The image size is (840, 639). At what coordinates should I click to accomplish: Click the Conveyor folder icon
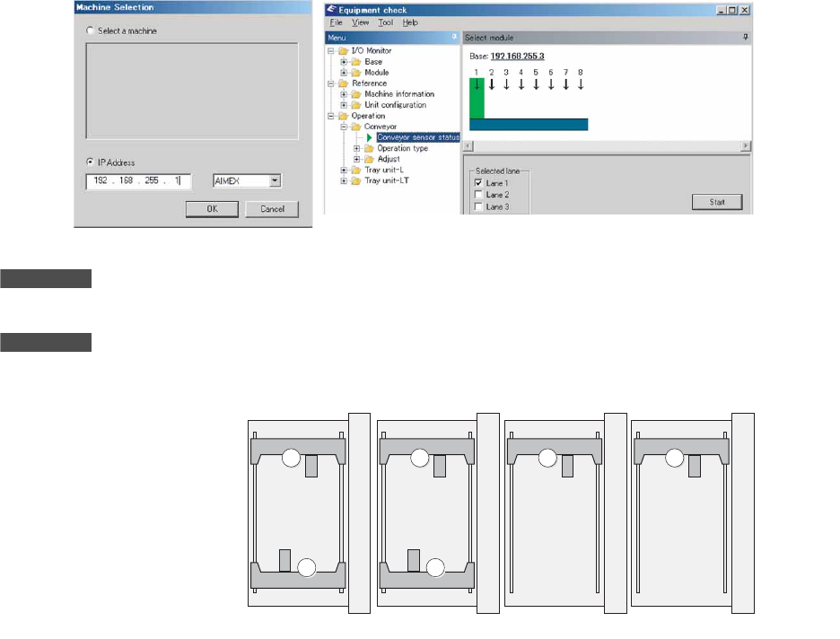click(356, 127)
